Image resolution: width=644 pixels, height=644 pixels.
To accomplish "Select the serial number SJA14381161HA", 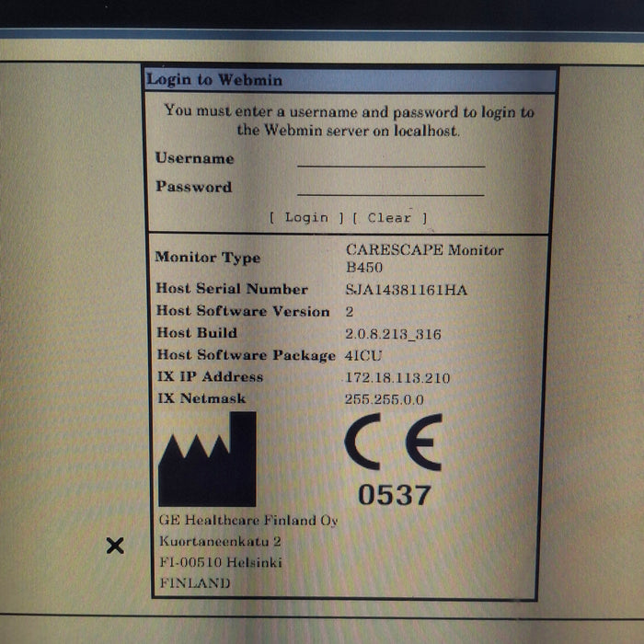I will click(407, 290).
